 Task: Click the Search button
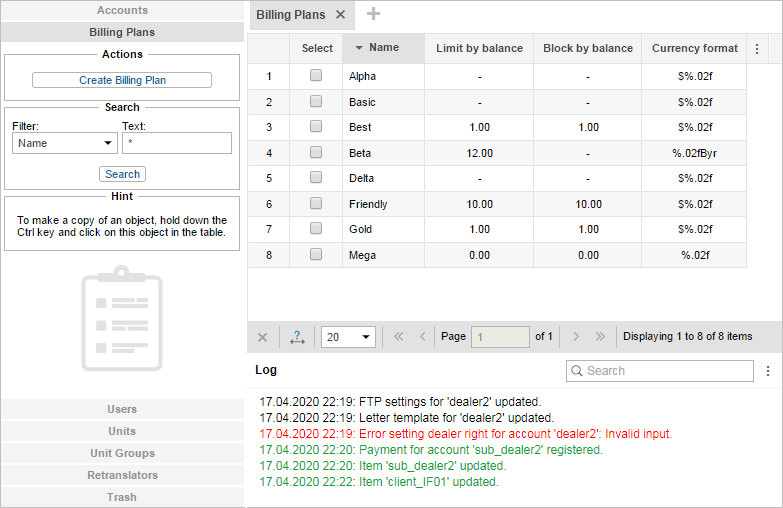(x=122, y=174)
